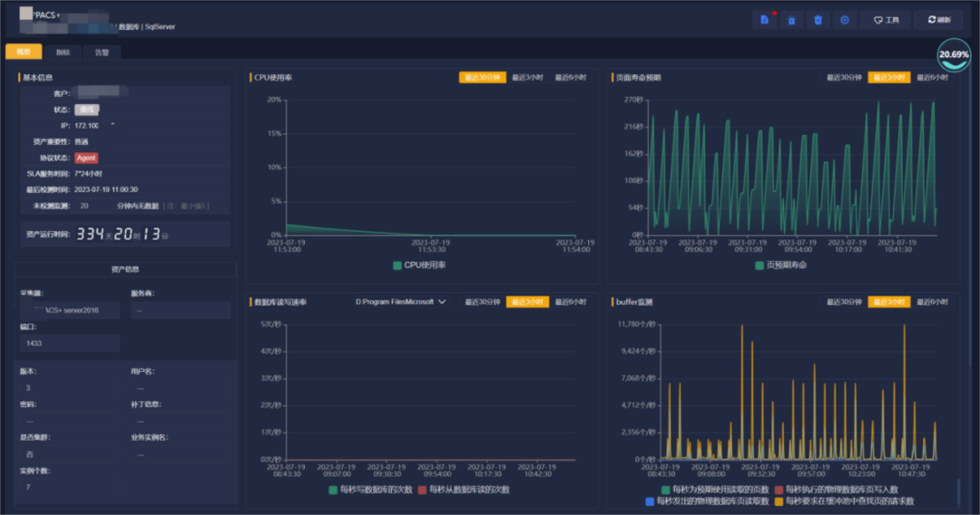Select 最近3小时 for 页面寿命预期 chart
The height and width of the screenshot is (515, 980).
point(888,77)
